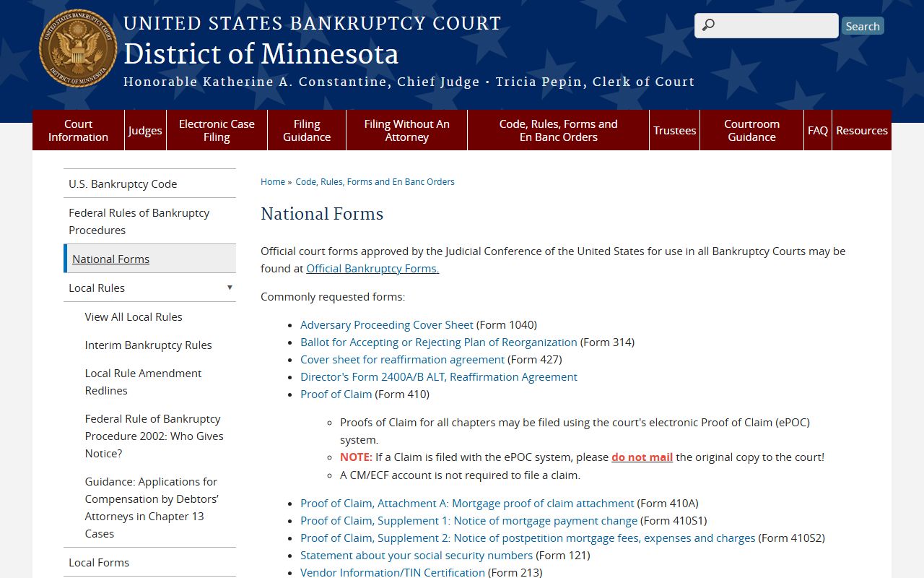Open Local Rule Amendment Redlines link
Screen dimensions: 924x578
(x=143, y=381)
